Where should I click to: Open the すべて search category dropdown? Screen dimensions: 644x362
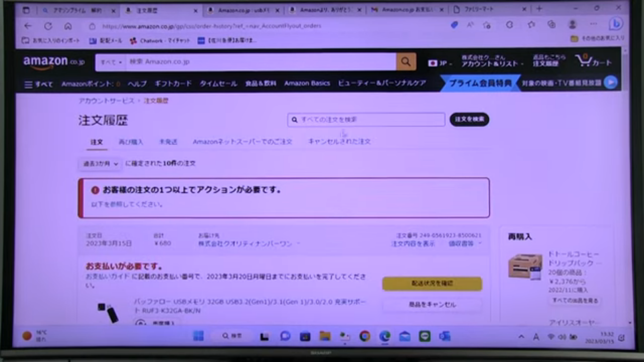coord(111,62)
